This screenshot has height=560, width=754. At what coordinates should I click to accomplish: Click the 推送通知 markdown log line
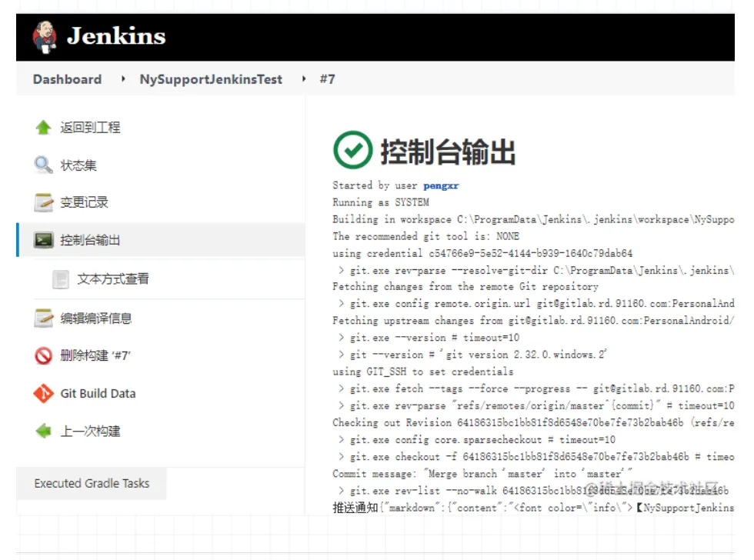533,508
